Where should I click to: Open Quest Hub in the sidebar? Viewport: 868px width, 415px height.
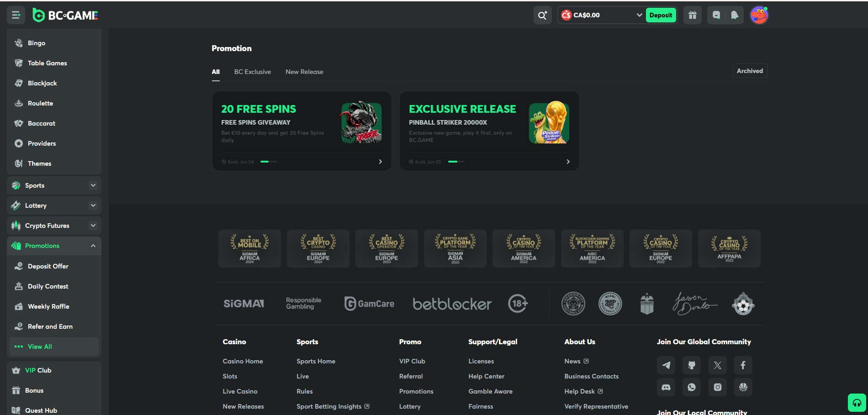(x=54, y=410)
